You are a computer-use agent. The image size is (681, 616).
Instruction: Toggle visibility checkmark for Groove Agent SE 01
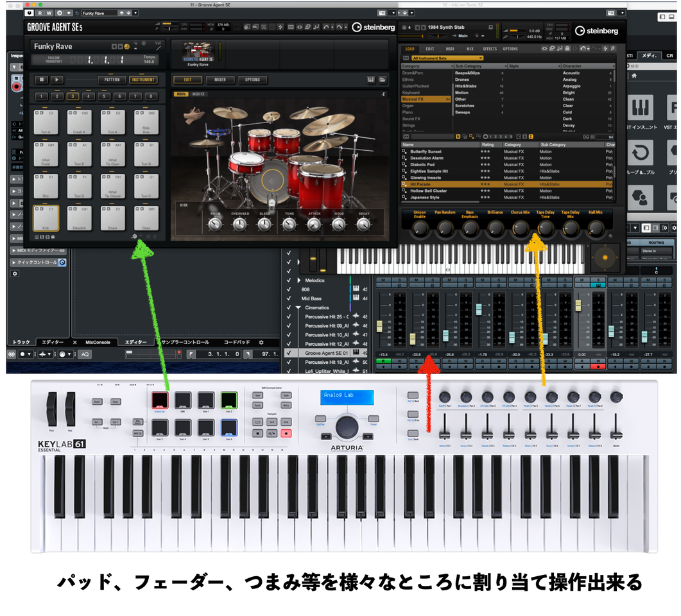click(x=288, y=353)
